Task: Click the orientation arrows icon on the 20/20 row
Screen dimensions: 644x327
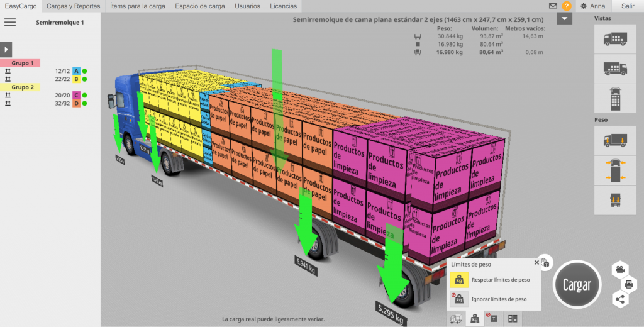Action: click(8, 96)
